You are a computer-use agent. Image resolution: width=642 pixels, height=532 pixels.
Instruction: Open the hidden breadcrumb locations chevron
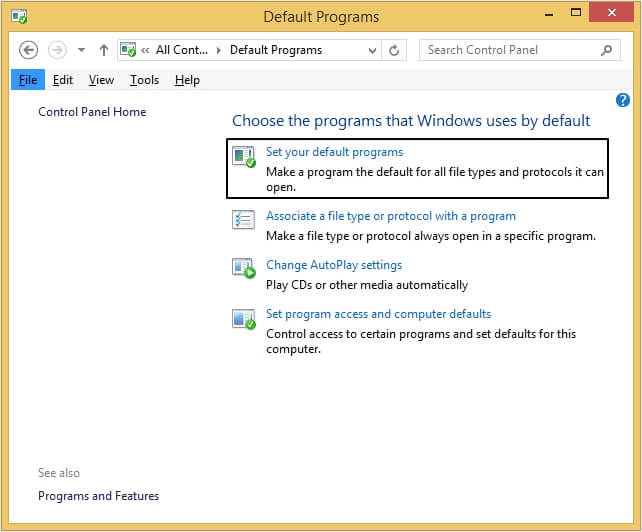point(146,50)
